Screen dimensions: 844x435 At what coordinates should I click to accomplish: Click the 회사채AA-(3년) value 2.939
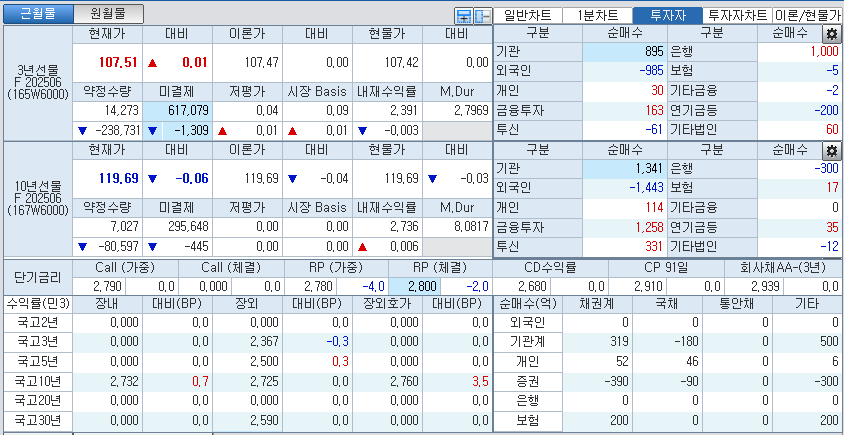764,286
